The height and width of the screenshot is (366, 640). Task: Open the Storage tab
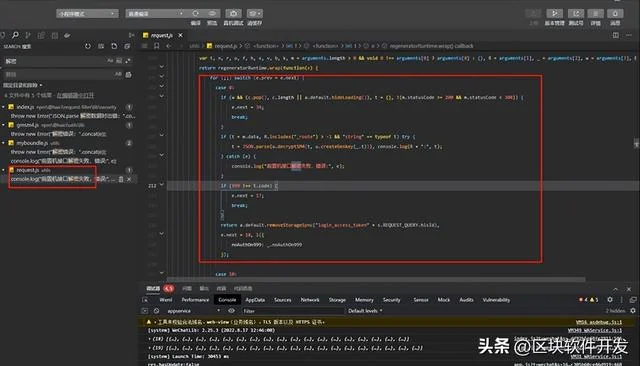coord(337,300)
